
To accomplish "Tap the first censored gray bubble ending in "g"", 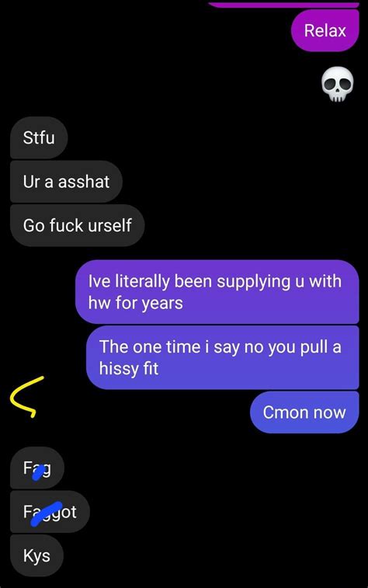I will pos(37,468).
